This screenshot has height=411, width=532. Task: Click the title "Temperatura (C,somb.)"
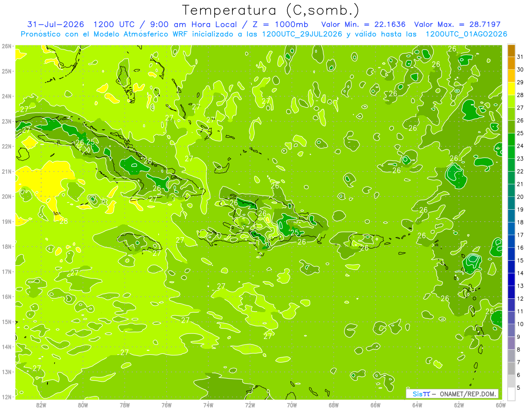[271, 11]
